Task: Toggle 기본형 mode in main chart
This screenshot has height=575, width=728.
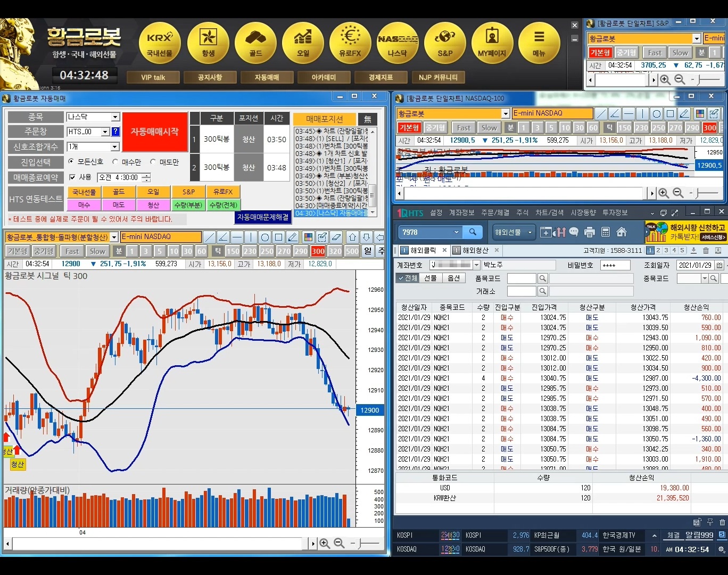Action: tap(18, 251)
